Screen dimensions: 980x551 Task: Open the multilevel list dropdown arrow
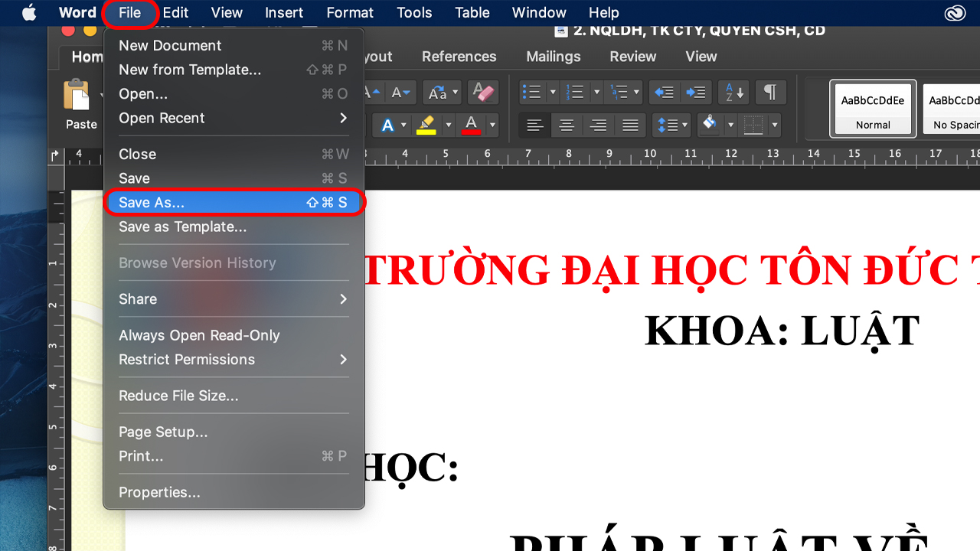[x=637, y=93]
